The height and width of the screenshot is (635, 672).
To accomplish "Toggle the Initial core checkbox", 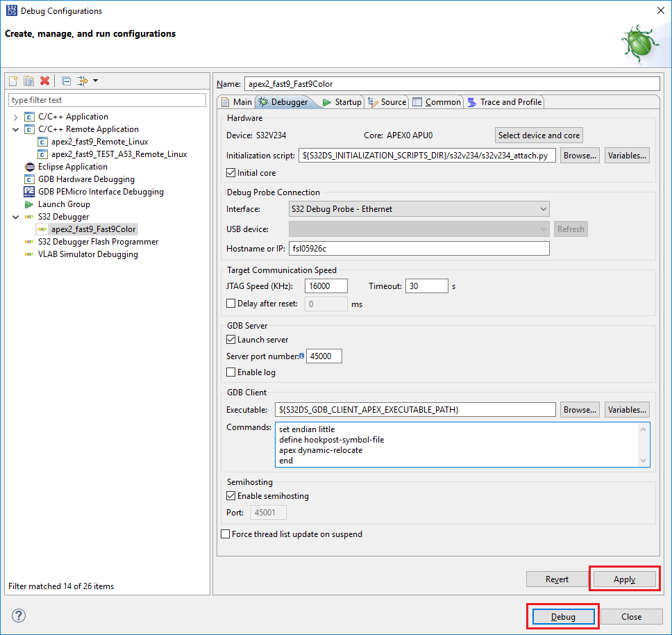I will [231, 173].
